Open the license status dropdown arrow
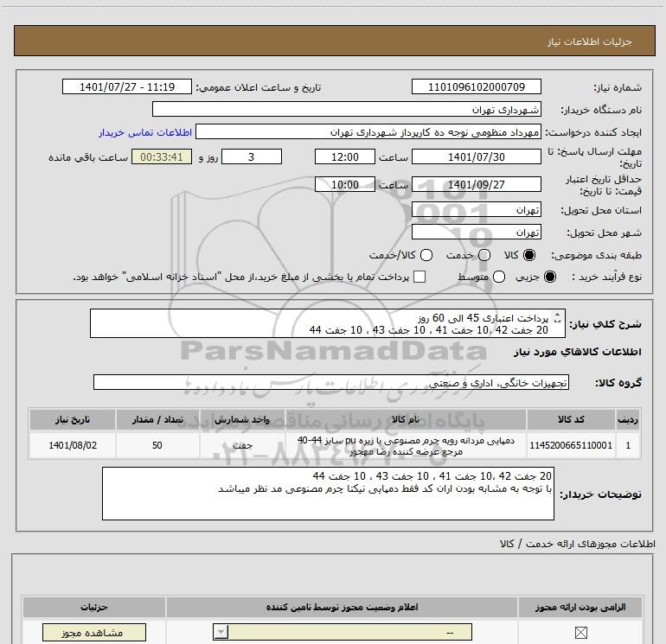This screenshot has width=666, height=644. point(221,632)
